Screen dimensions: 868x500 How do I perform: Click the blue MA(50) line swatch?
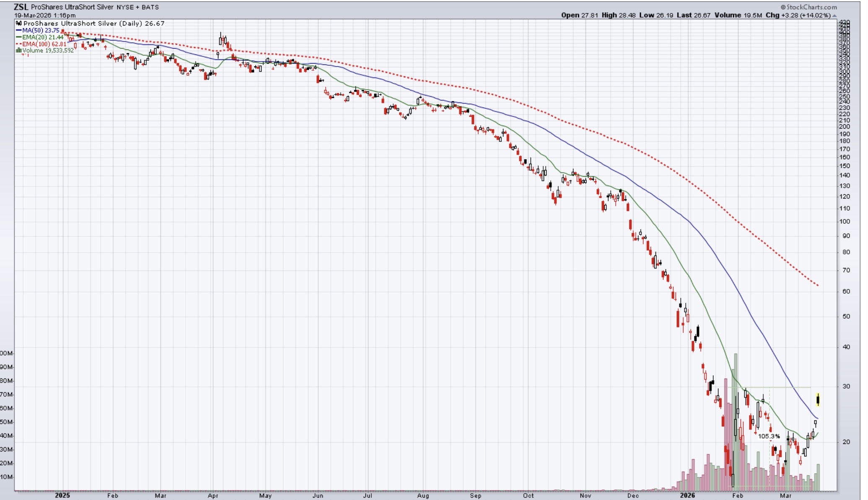click(19, 31)
